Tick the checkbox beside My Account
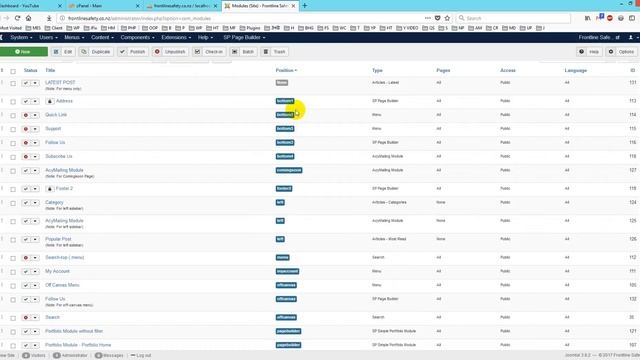This screenshot has height=360, width=640. pyautogui.click(x=13, y=272)
